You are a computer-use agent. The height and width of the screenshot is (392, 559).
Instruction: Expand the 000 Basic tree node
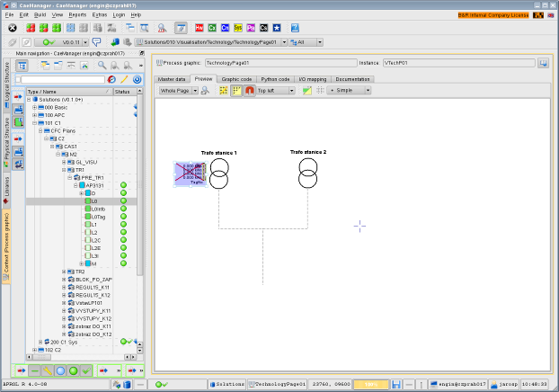coord(34,107)
